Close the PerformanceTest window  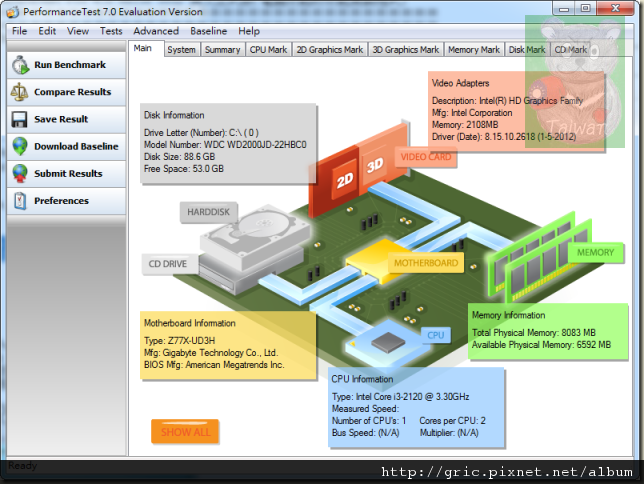coord(615,8)
